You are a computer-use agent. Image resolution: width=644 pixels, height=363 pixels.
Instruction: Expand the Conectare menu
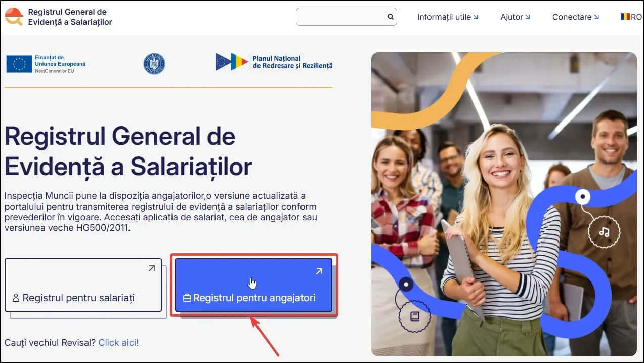tap(576, 17)
